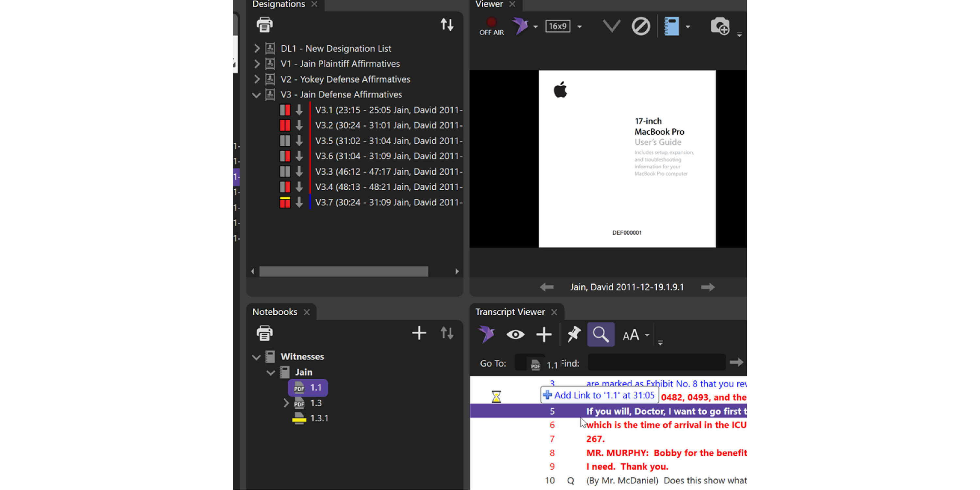This screenshot has width=980, height=490.
Task: Click the Find text input field
Action: point(656,363)
